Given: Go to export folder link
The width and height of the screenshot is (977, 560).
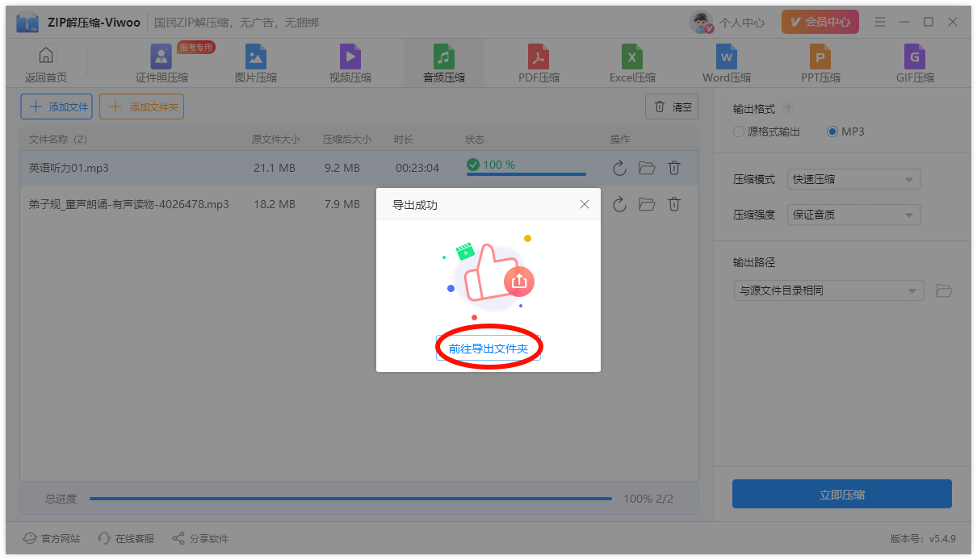Looking at the screenshot, I should tap(488, 349).
